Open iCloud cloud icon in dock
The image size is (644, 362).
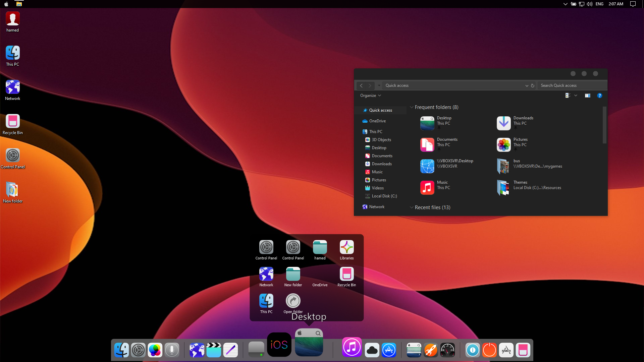point(372,350)
